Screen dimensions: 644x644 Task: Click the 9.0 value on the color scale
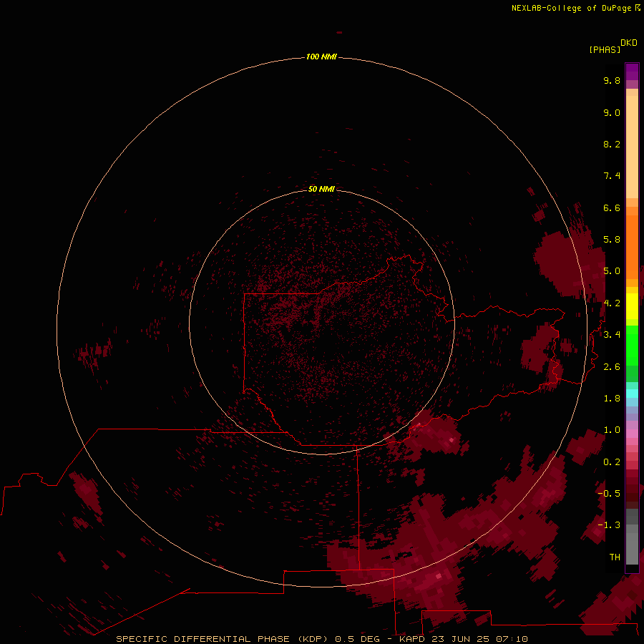(612, 112)
